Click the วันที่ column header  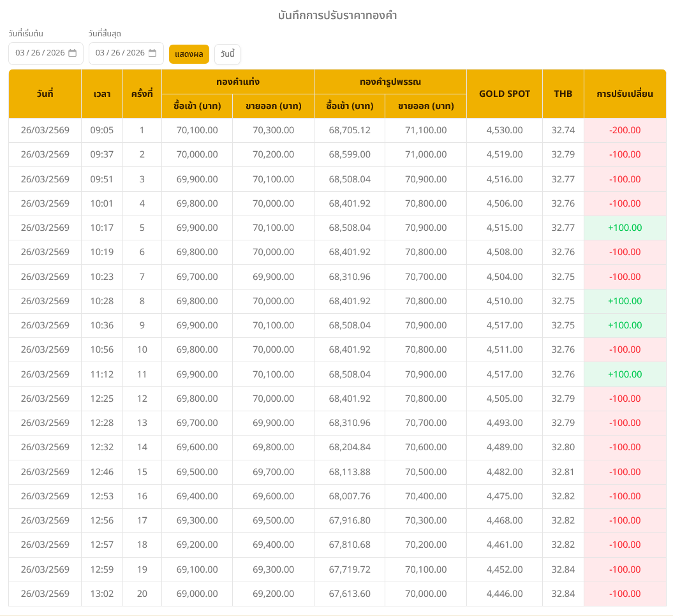[45, 94]
